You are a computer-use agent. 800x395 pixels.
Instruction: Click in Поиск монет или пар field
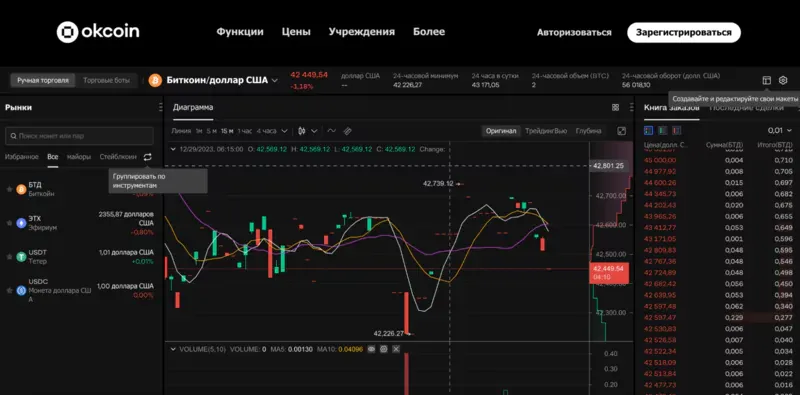point(79,136)
